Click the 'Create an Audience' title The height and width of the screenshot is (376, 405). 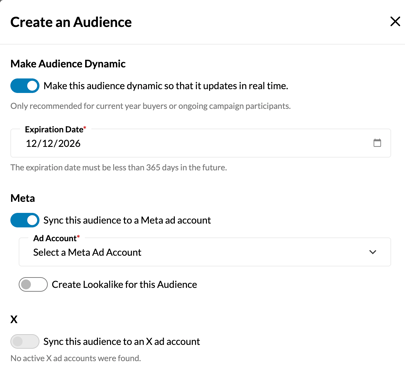click(x=71, y=22)
